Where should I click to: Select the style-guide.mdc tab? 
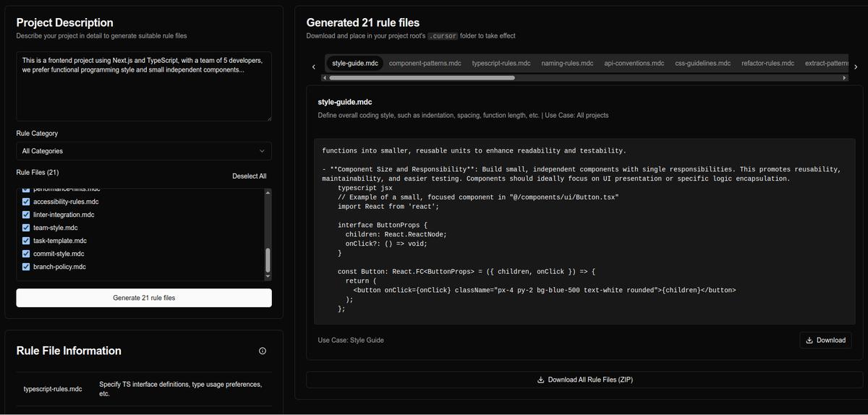(354, 64)
